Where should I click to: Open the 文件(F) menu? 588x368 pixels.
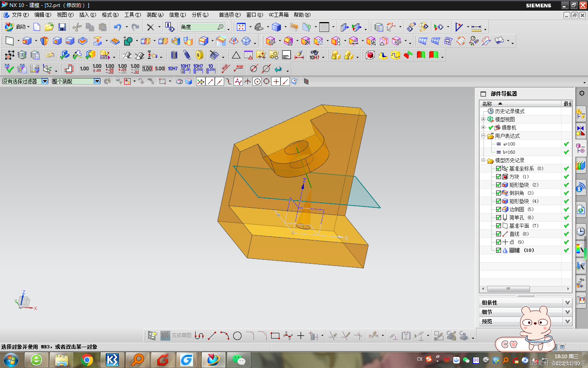[20, 15]
